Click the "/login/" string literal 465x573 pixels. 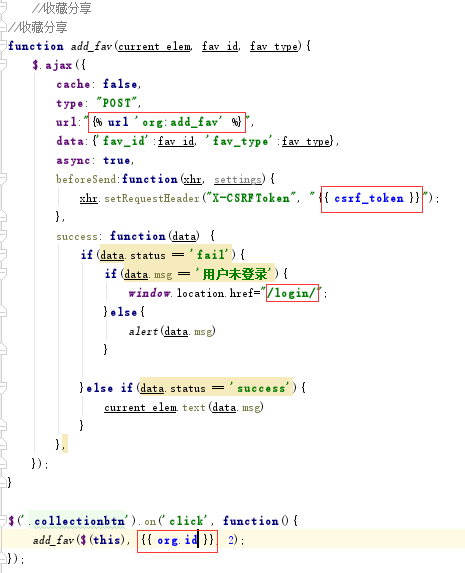tap(292, 293)
